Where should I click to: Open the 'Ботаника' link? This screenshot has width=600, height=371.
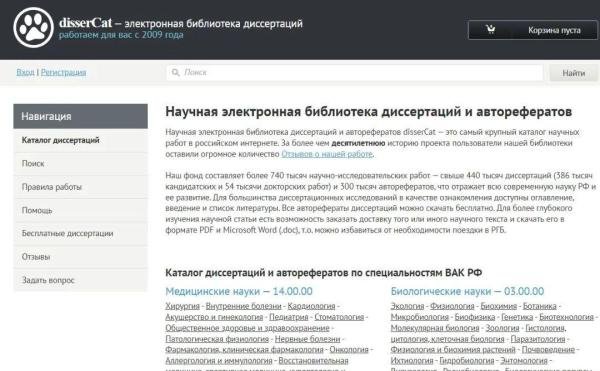tap(540, 306)
